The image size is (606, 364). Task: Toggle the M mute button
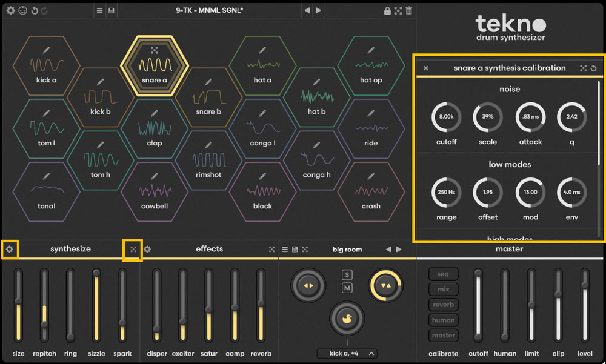347,288
